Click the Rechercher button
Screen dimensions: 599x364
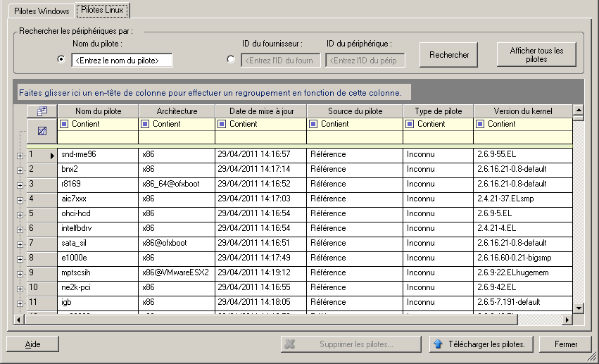(x=449, y=55)
